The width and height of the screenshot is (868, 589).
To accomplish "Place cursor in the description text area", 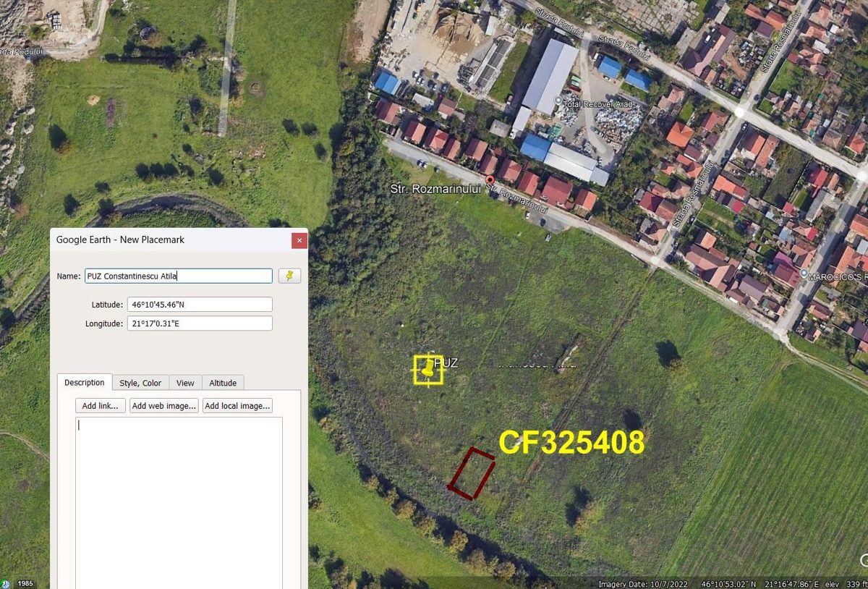I will click(179, 503).
